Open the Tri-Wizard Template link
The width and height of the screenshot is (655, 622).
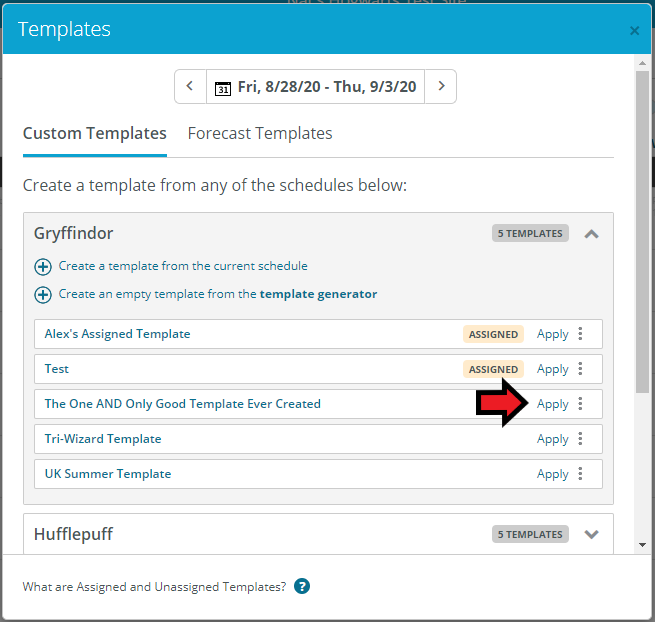click(103, 439)
